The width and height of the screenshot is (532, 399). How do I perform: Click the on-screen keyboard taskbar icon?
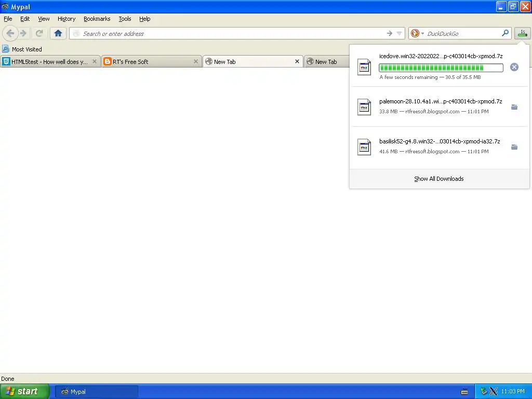pos(464,392)
